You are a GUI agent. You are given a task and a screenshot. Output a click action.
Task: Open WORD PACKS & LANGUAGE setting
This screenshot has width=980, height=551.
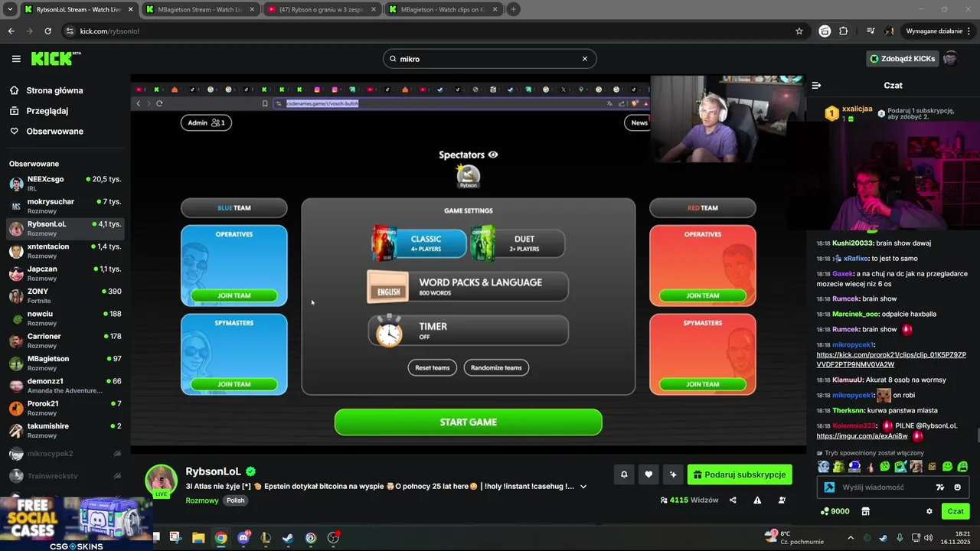pyautogui.click(x=468, y=287)
